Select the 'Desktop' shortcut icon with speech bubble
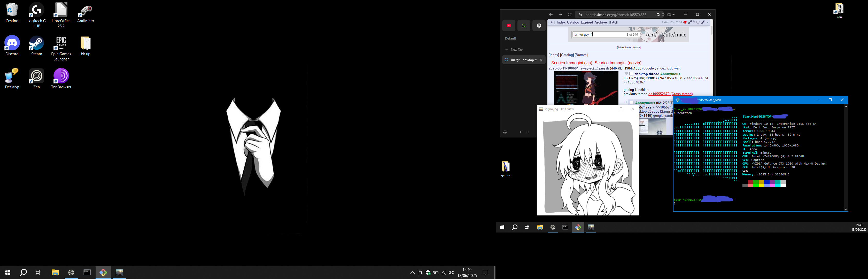This screenshot has width=868, height=279. (12, 79)
